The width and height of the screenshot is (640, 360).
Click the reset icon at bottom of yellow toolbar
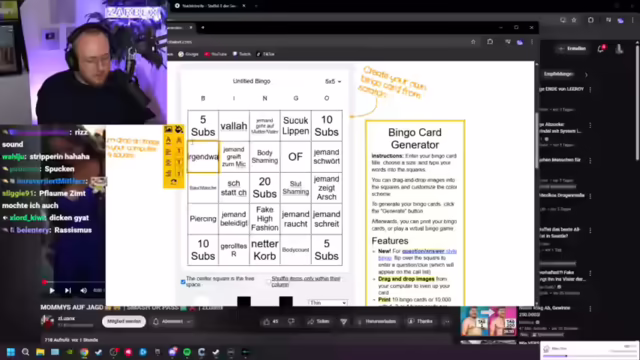pos(173,182)
